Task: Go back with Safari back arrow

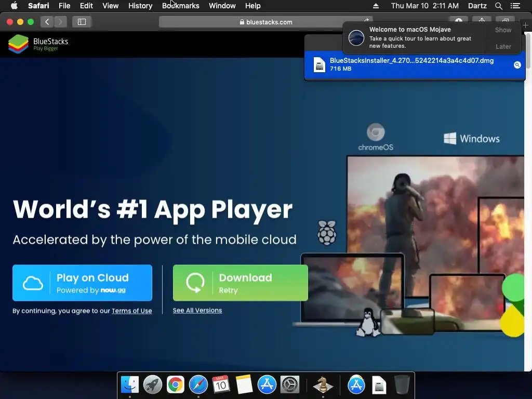Action: tap(47, 22)
